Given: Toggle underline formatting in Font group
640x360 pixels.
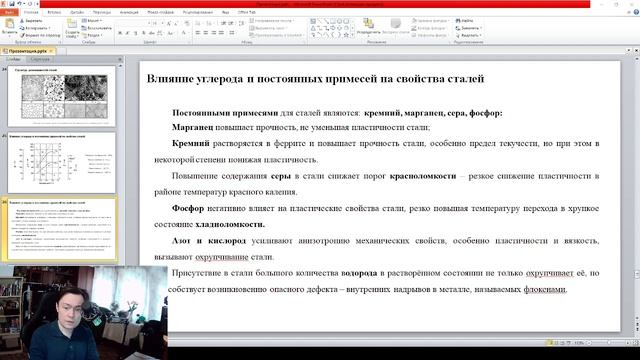Looking at the screenshot, I should pyautogui.click(x=136, y=33).
